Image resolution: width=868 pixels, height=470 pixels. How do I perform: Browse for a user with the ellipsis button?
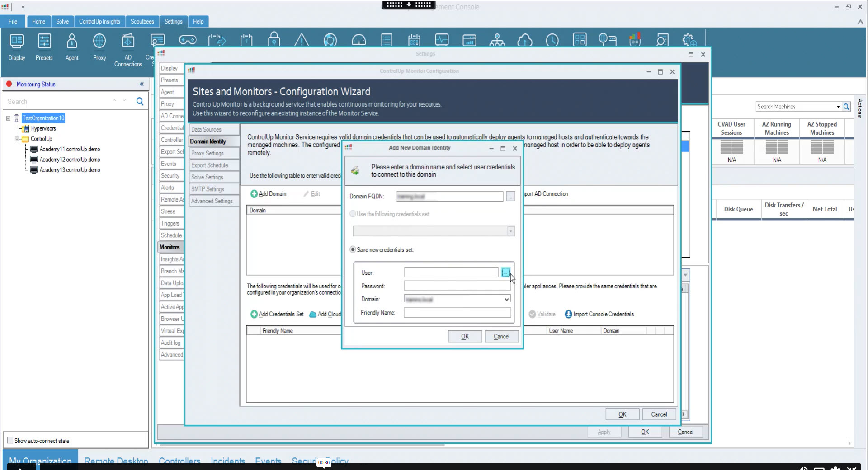coord(506,272)
